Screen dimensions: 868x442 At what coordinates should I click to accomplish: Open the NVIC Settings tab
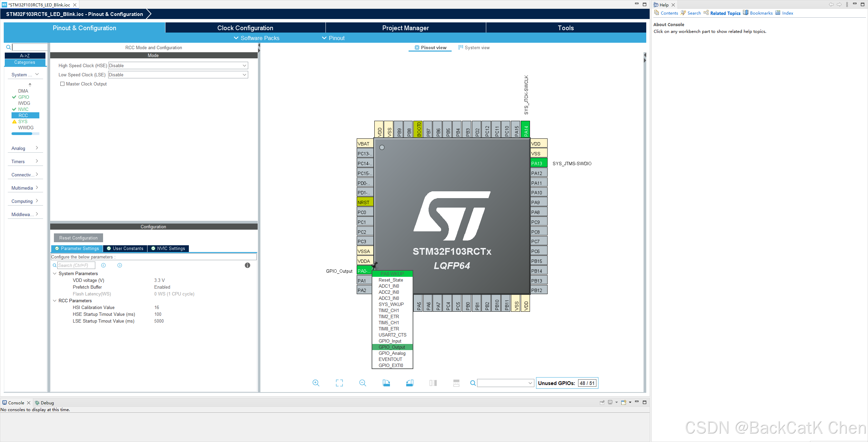click(x=168, y=248)
